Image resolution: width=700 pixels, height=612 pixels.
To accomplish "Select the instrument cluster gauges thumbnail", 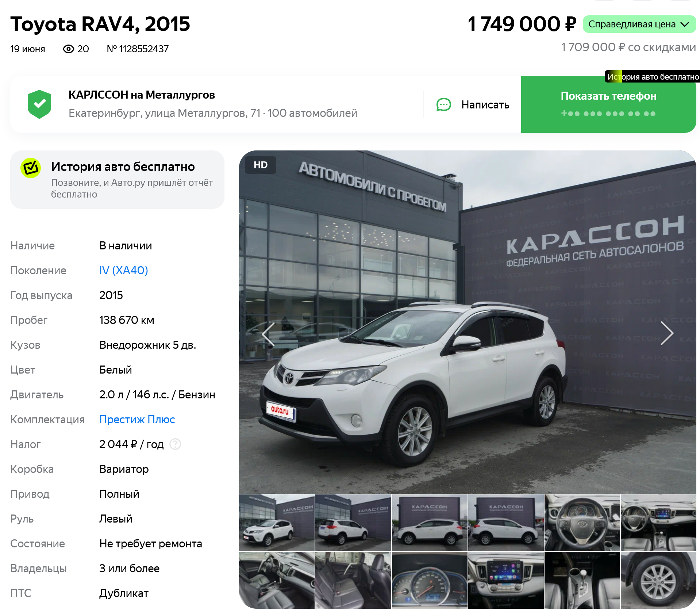I will 430,580.
